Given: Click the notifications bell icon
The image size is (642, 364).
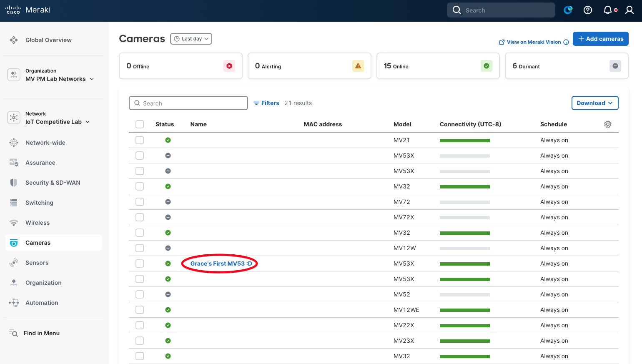Looking at the screenshot, I should pos(608,10).
